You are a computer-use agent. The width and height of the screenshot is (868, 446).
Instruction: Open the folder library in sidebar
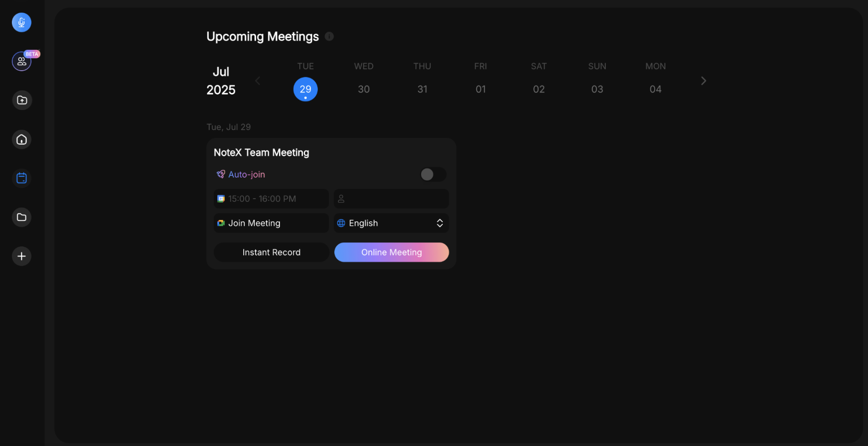(21, 217)
